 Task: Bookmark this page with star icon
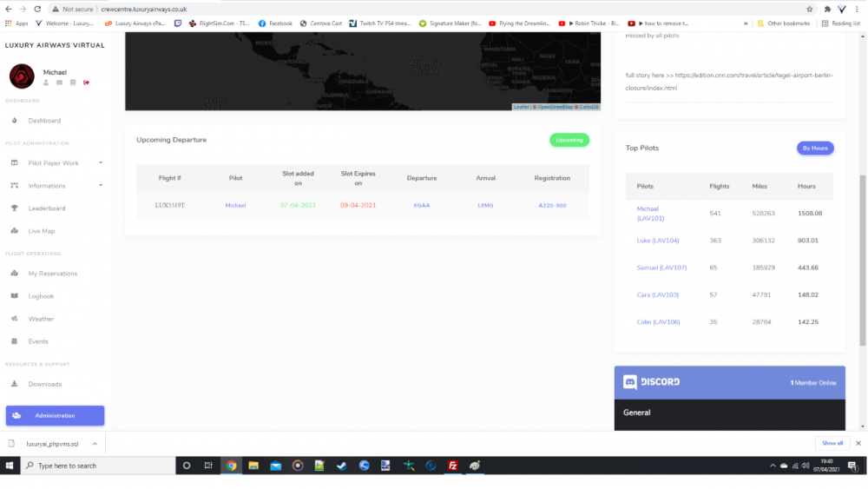(x=809, y=9)
